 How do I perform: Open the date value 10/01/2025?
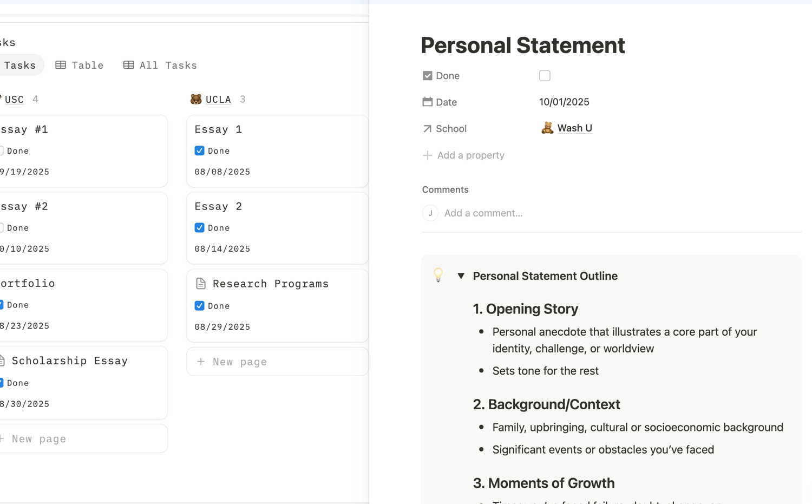click(x=564, y=102)
